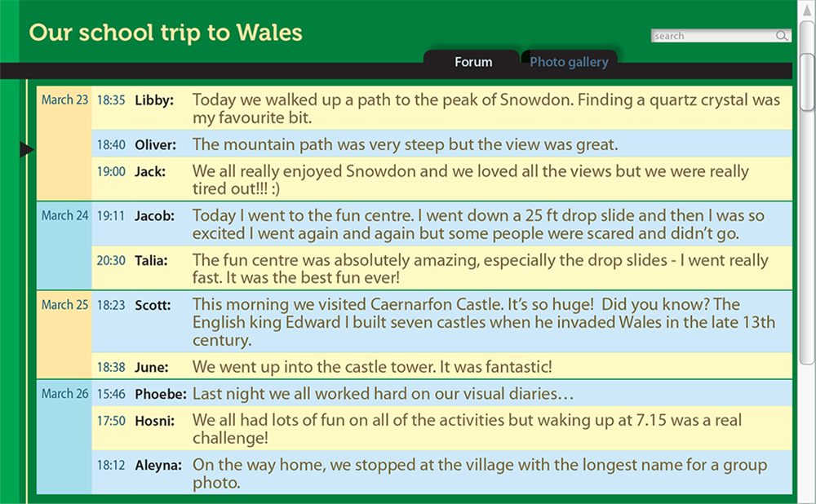Click Jacob's post about the fun centre
Viewport: 816px width, 504px height.
pyautogui.click(x=441, y=223)
